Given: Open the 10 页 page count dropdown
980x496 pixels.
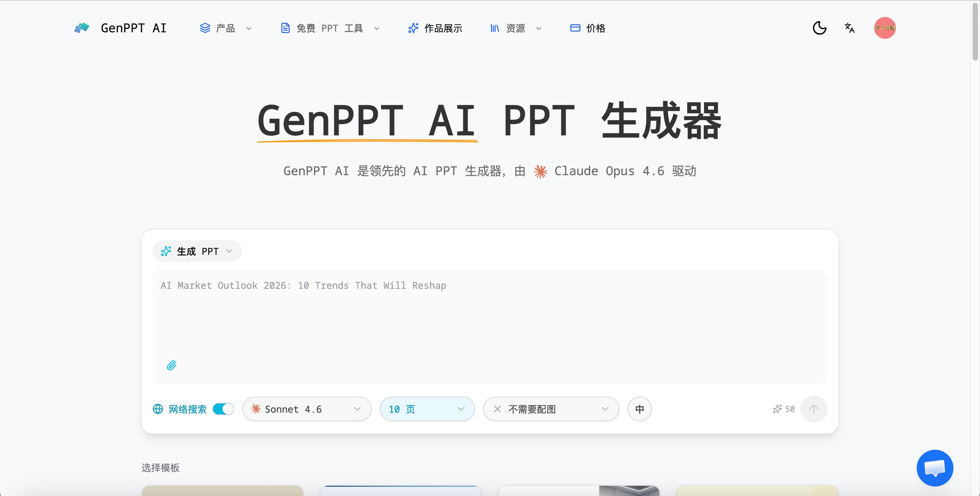Looking at the screenshot, I should coord(427,409).
